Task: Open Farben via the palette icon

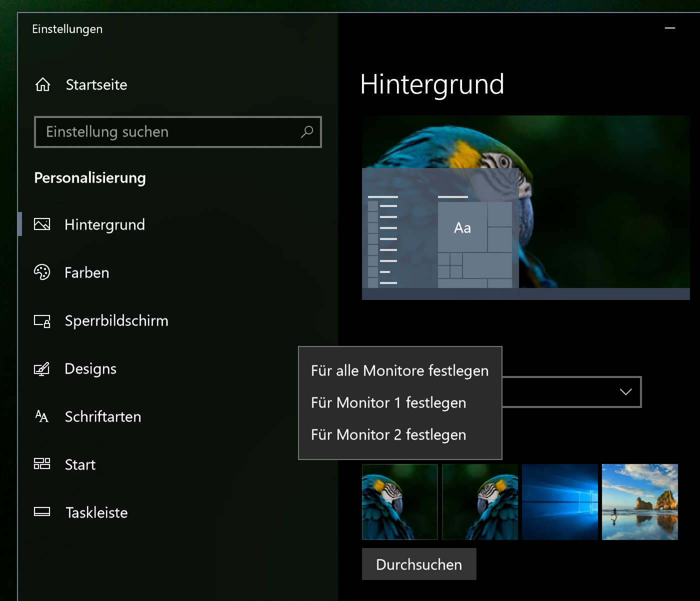Action: 42,272
